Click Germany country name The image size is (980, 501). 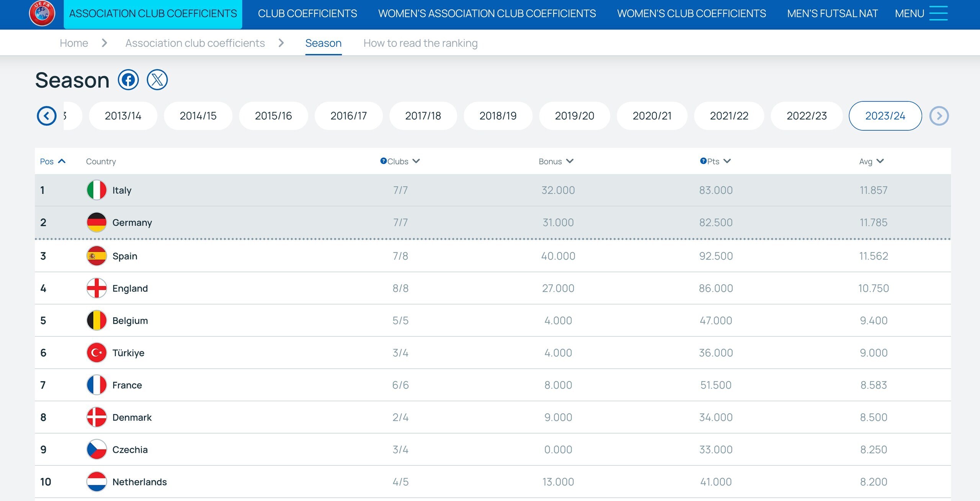coord(132,223)
